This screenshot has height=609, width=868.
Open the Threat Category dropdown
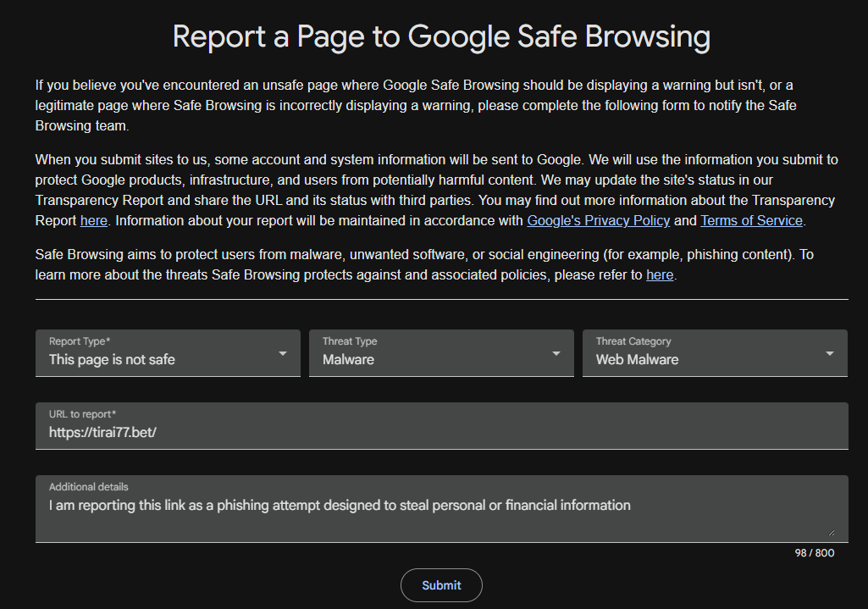point(715,353)
